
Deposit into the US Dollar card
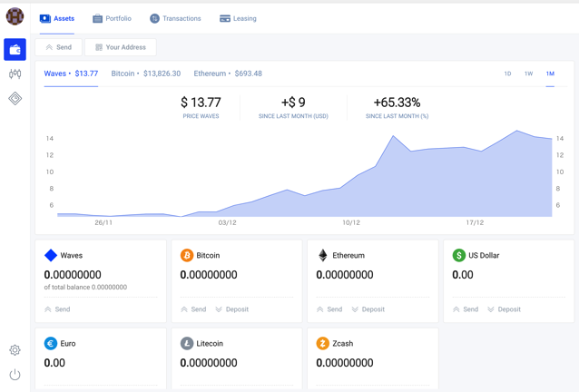click(504, 309)
